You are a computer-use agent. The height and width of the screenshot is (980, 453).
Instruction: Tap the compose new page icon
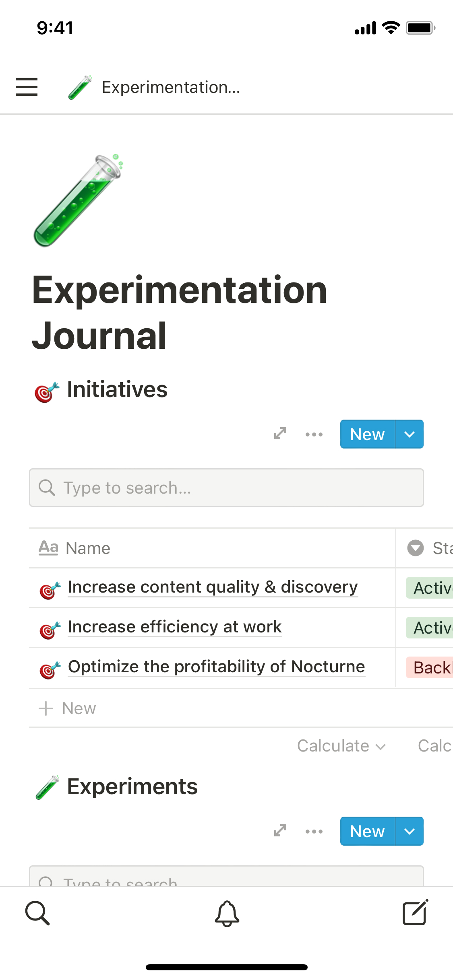[415, 913]
